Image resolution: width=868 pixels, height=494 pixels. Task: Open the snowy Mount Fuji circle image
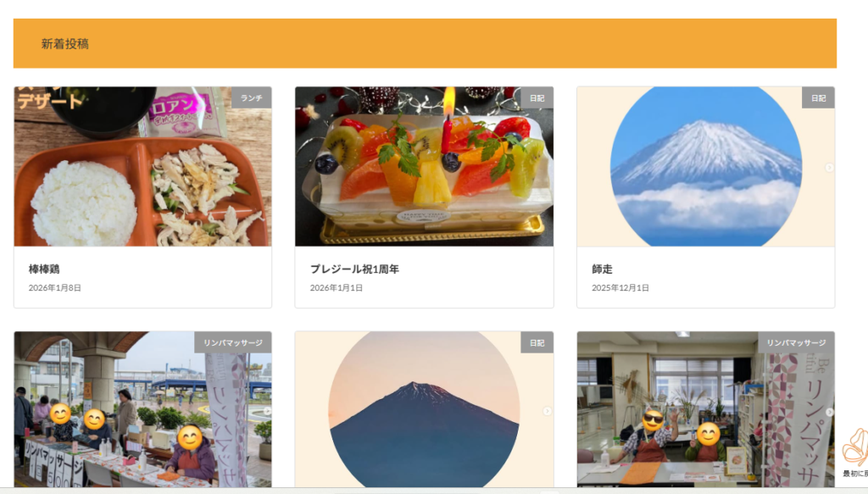coord(706,166)
